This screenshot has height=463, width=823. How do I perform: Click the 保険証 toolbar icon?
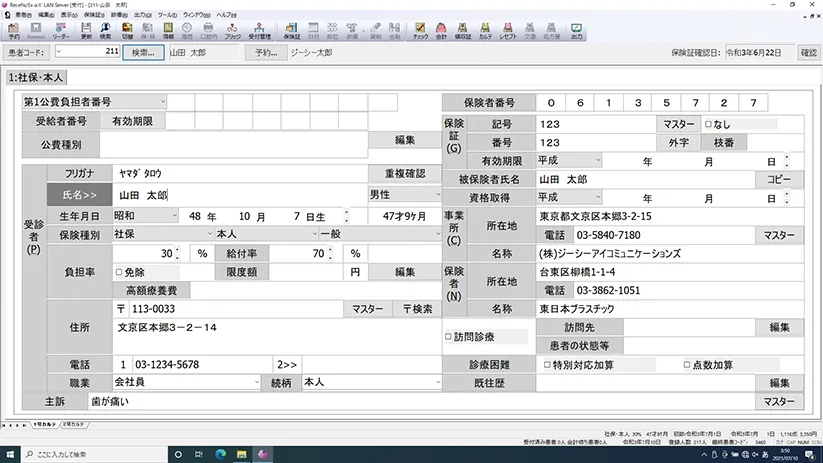(292, 30)
